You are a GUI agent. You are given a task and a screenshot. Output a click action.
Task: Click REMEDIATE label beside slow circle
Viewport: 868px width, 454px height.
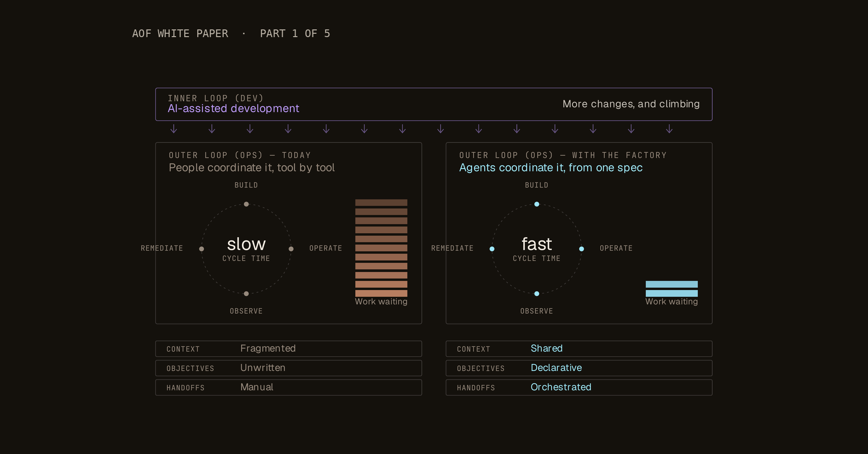(x=162, y=248)
